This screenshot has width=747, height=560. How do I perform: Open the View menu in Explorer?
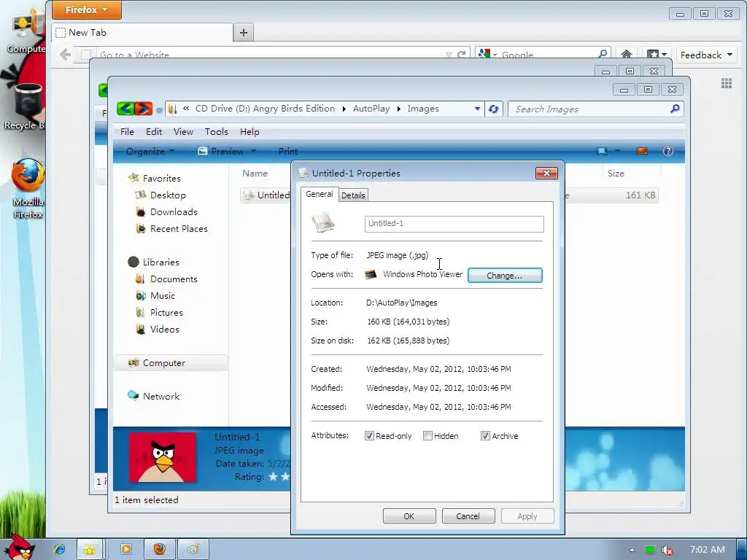(183, 132)
